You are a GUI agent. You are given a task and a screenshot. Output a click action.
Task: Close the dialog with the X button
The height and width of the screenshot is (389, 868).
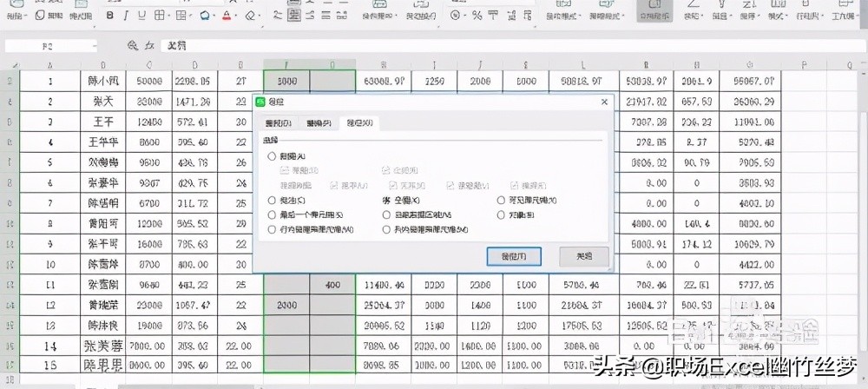tap(604, 102)
